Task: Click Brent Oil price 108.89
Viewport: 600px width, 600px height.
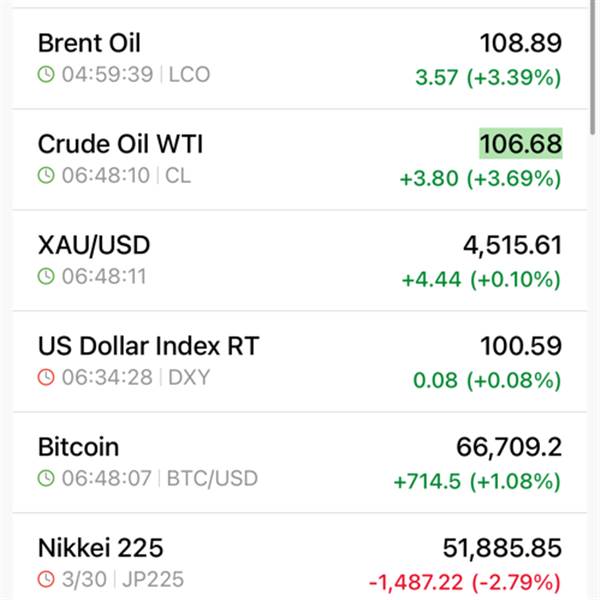Action: point(520,43)
